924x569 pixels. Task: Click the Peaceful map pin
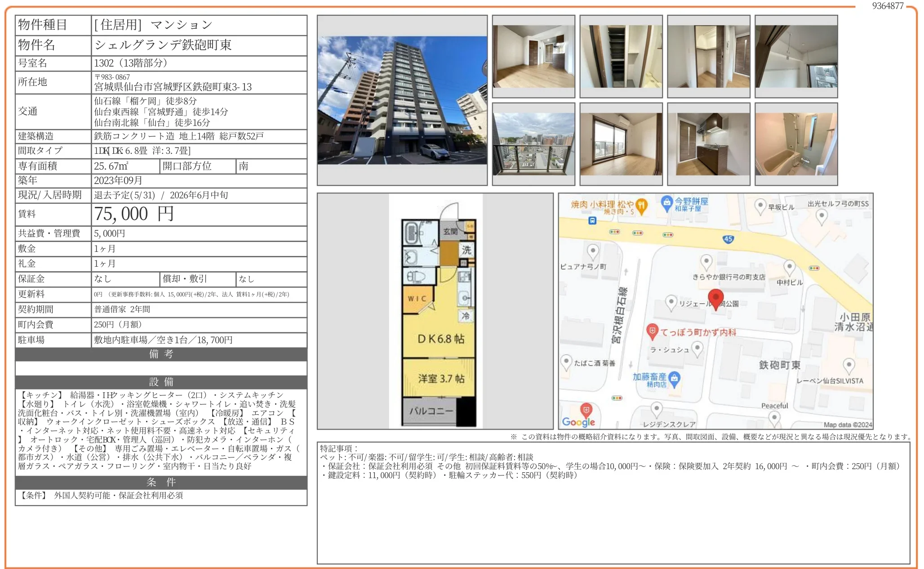(774, 418)
